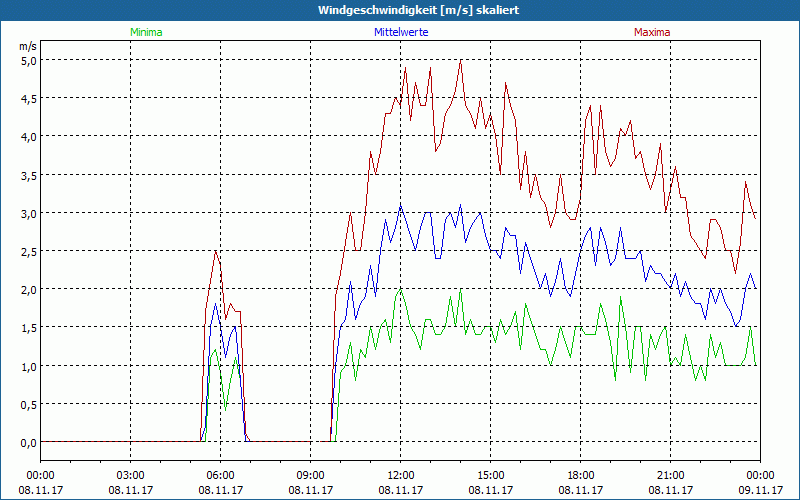
Task: Click the 21:00 time axis label
Action: [x=670, y=476]
